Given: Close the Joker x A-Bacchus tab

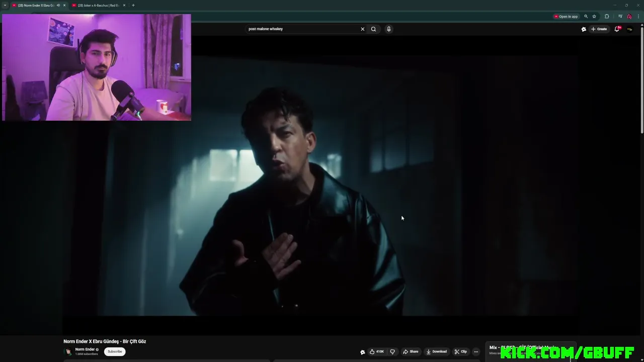Looking at the screenshot, I should [124, 5].
